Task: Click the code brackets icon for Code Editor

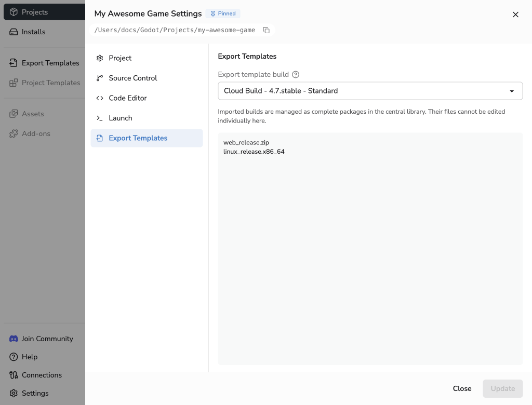Action: point(100,98)
